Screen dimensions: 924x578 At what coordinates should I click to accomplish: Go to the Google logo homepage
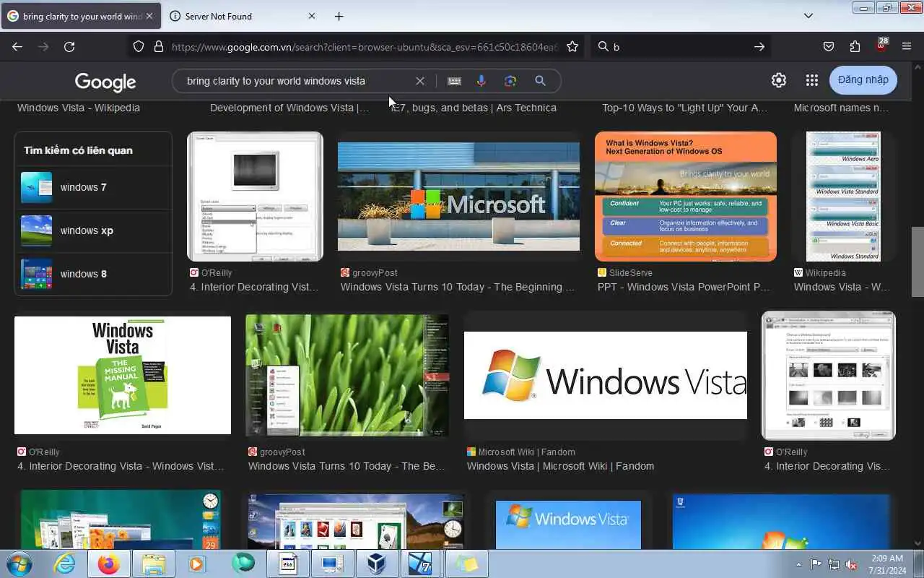click(x=105, y=82)
